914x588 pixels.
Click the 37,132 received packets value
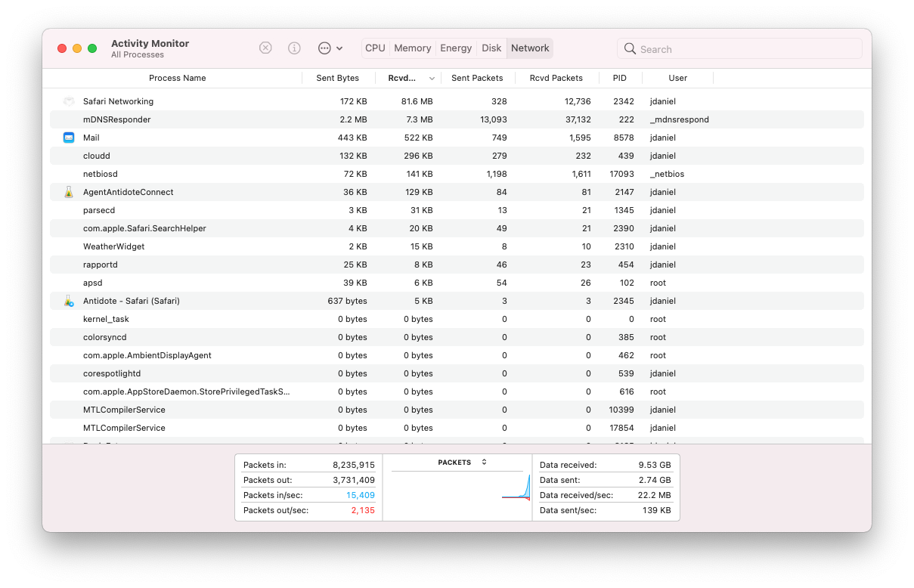click(x=578, y=119)
